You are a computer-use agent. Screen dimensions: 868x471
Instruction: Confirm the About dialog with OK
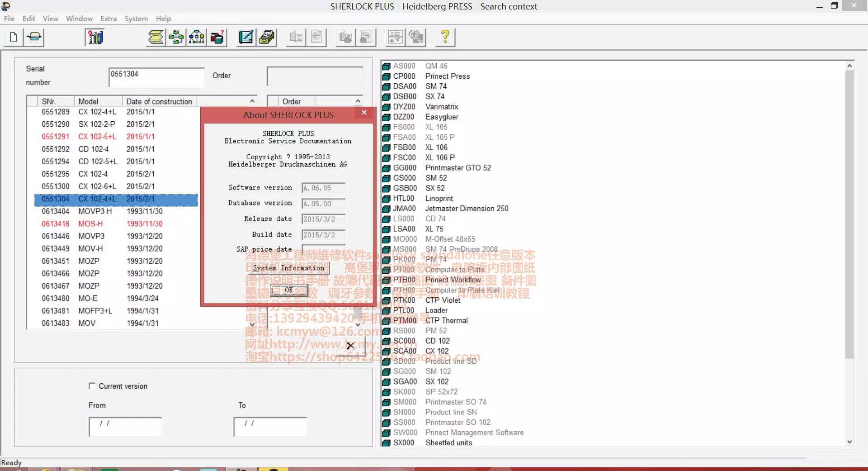289,290
